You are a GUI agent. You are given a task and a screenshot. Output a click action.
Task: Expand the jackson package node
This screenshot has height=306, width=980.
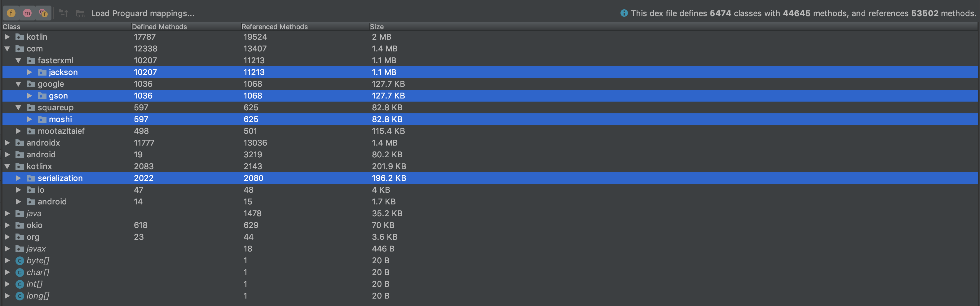point(29,72)
